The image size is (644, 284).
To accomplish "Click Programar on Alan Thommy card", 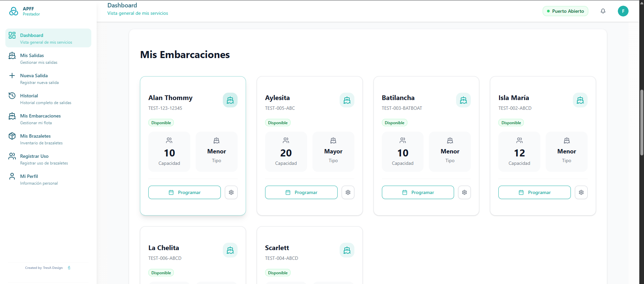I will [x=185, y=192].
